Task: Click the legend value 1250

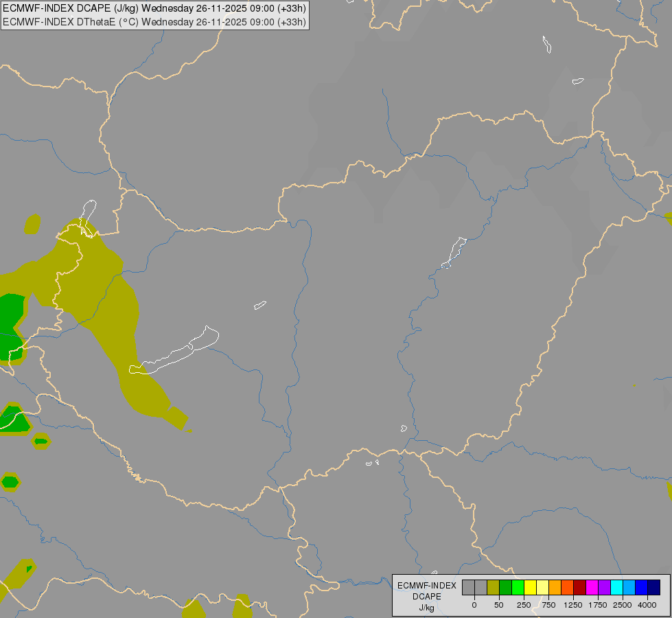Action: [x=573, y=605]
